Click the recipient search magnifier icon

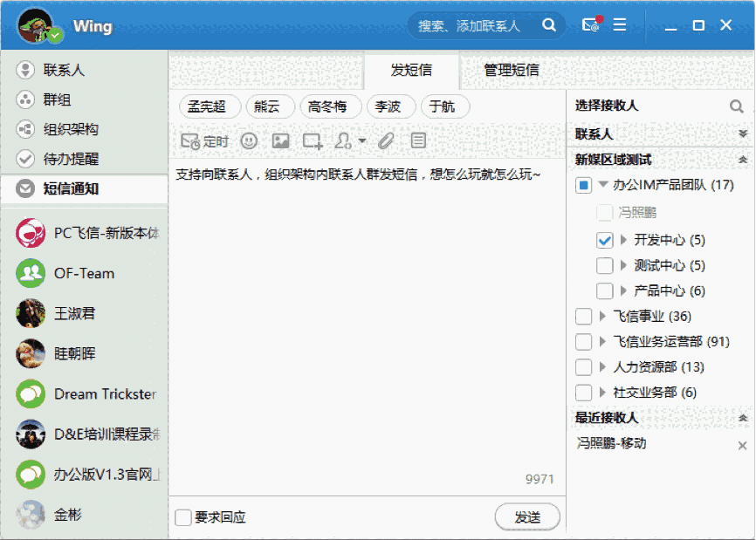pyautogui.click(x=737, y=106)
